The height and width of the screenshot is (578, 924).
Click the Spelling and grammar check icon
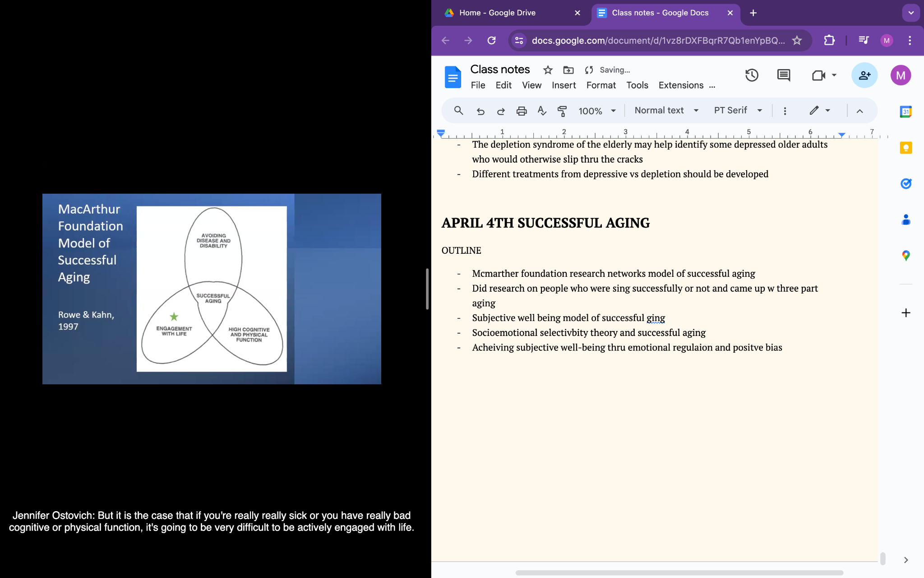542,111
